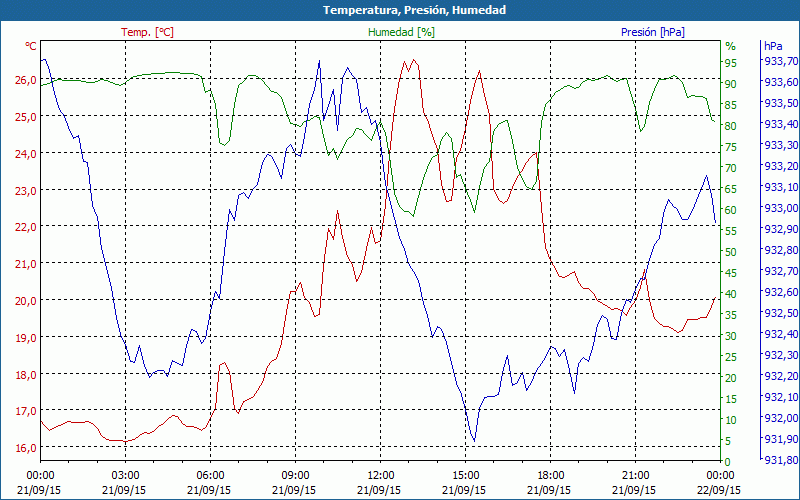Click the '10' humidity axis value
The image size is (800, 500).
point(731,420)
